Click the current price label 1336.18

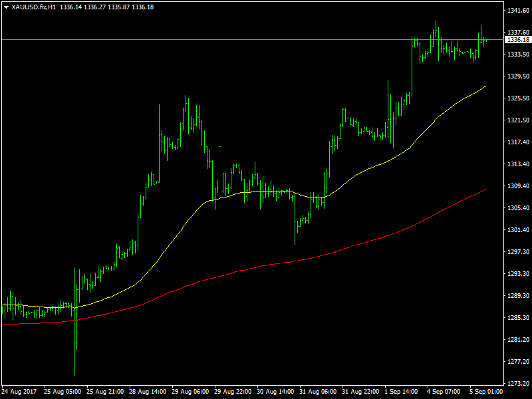click(518, 40)
